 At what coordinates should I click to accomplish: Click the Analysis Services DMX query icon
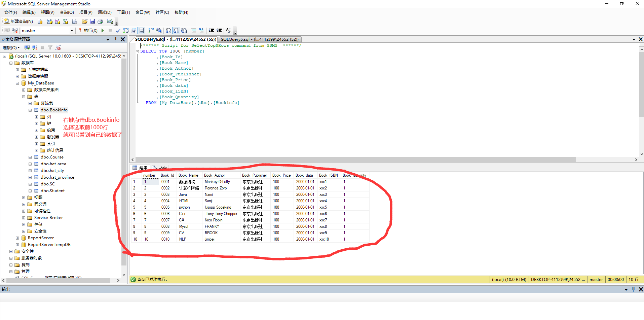[x=58, y=21]
